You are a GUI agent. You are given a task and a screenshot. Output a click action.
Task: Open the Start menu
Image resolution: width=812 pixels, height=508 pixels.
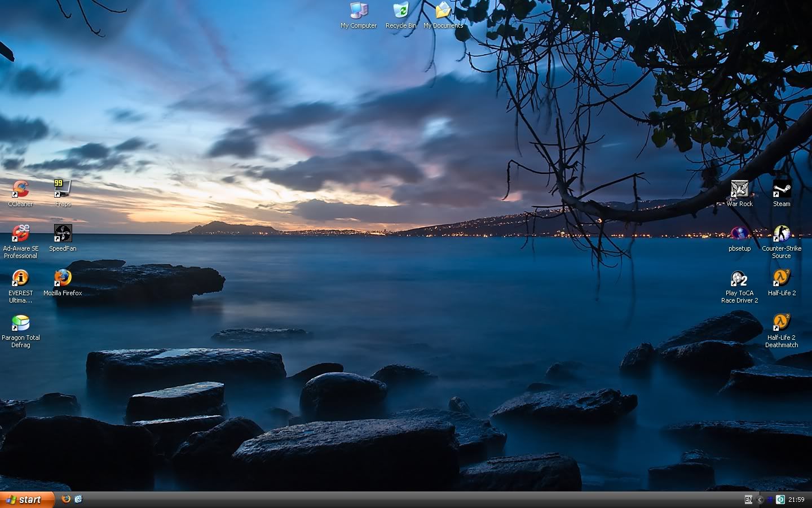27,500
